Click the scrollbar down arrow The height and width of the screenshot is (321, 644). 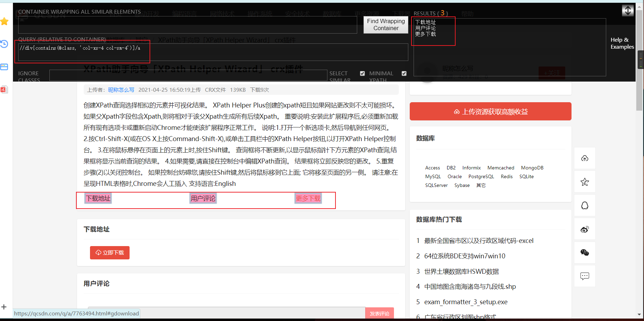(639, 315)
